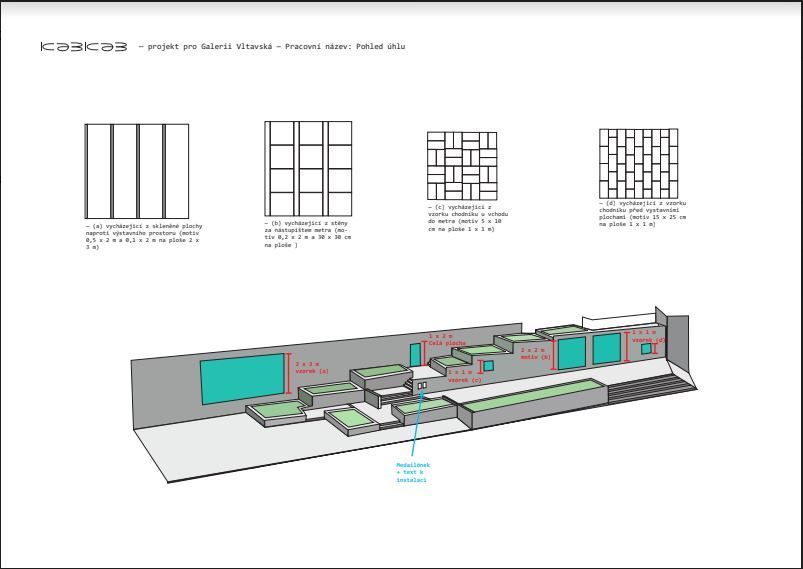Click the red '1 x 1 m vzorek (d)' label
The width and height of the screenshot is (803, 569).
click(647, 336)
